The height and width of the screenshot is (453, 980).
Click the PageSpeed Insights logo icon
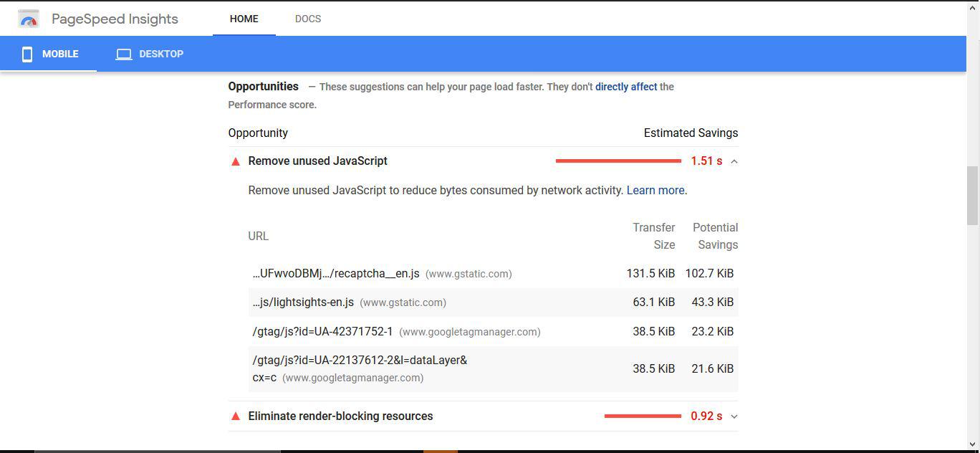pos(29,19)
